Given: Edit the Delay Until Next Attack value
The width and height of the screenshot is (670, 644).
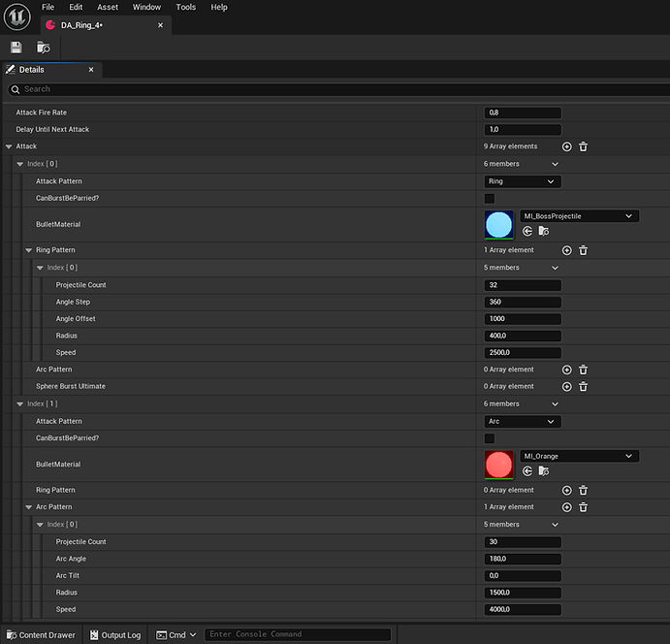Looking at the screenshot, I should coord(523,130).
